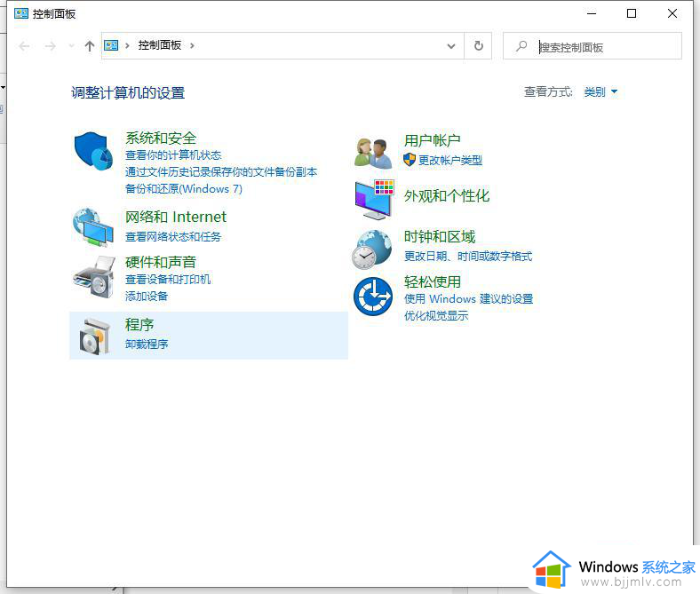Open 网络和 Internet category link
Screen dimensions: 700x594
(176, 217)
